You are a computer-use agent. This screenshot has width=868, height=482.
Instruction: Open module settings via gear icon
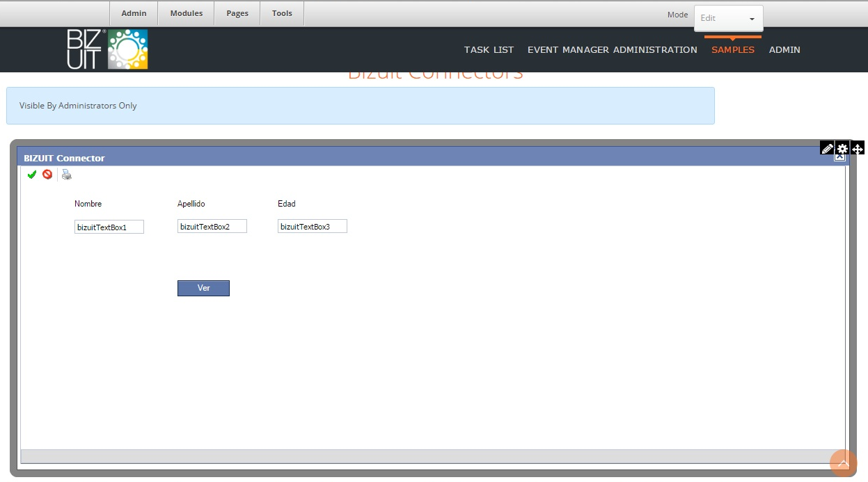pyautogui.click(x=842, y=148)
